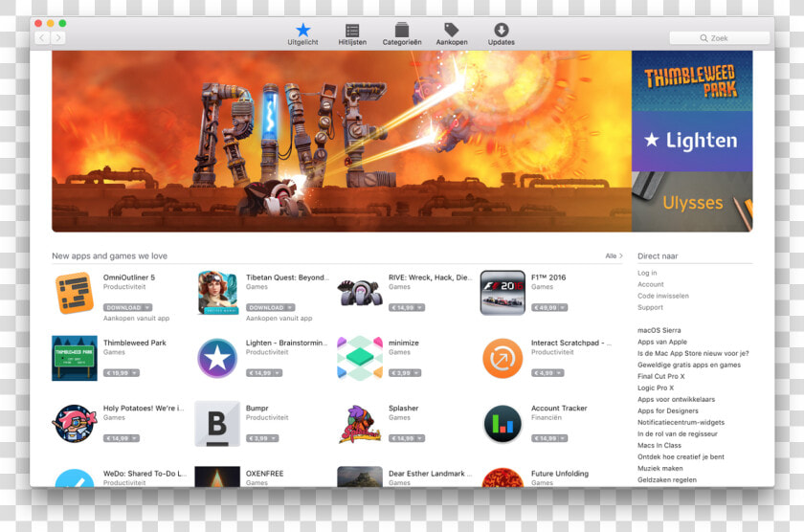Open Apps van Apple link
The width and height of the screenshot is (804, 532).
coord(662,342)
